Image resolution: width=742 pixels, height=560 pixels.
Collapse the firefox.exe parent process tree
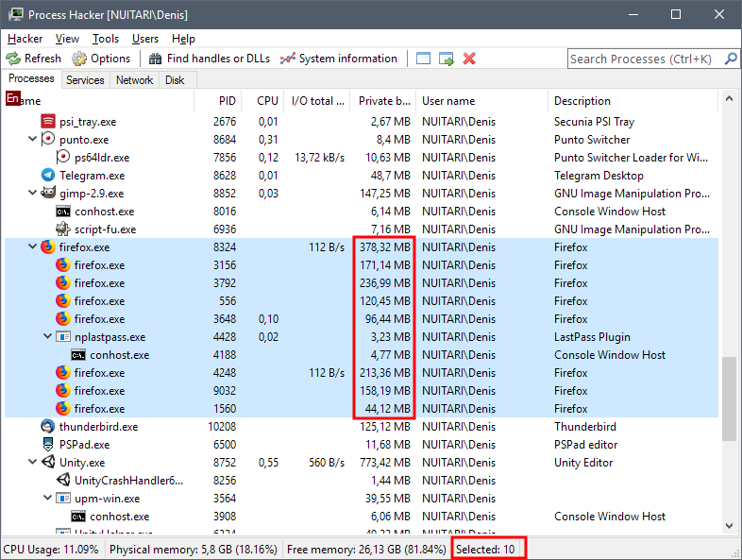click(32, 246)
